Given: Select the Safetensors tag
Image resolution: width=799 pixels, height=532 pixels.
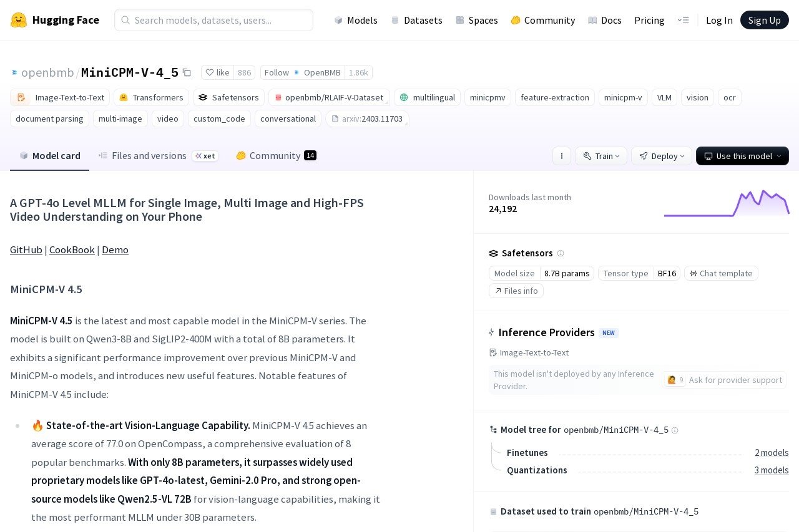Looking at the screenshot, I should click(228, 97).
